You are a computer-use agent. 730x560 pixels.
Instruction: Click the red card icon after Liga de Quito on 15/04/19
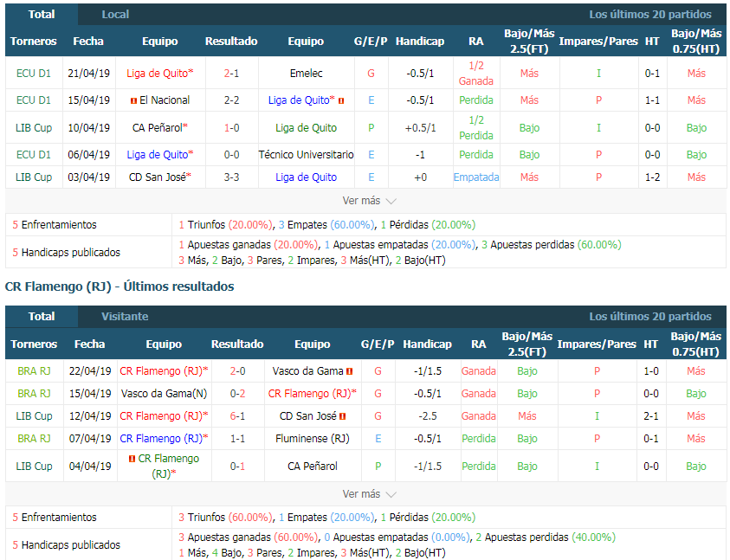point(341,100)
